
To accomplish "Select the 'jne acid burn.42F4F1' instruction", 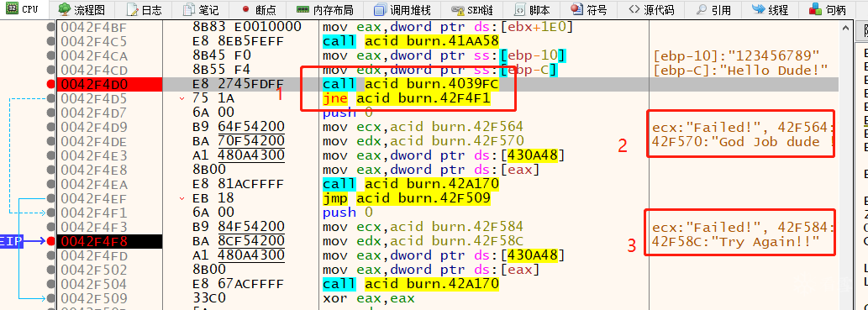I will [x=407, y=98].
